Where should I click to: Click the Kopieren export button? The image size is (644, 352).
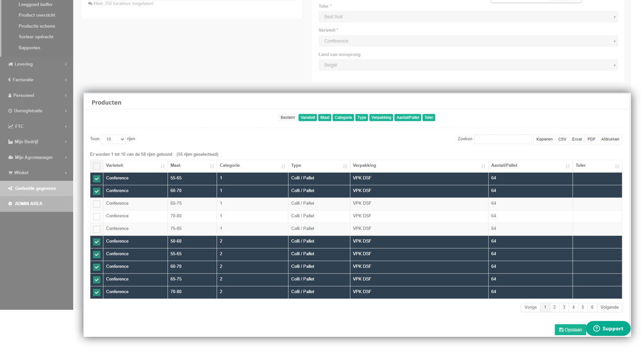pyautogui.click(x=544, y=139)
